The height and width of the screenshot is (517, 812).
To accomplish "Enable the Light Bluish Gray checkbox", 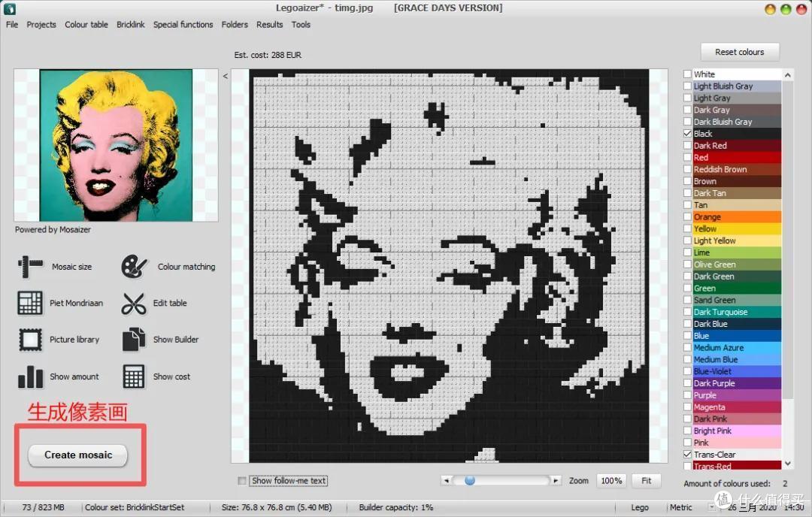I will tap(688, 86).
